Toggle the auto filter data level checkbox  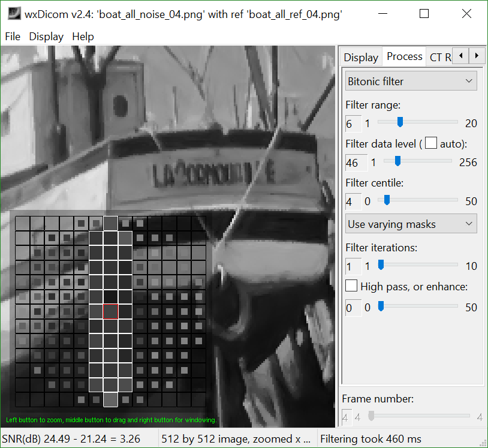pyautogui.click(x=430, y=143)
